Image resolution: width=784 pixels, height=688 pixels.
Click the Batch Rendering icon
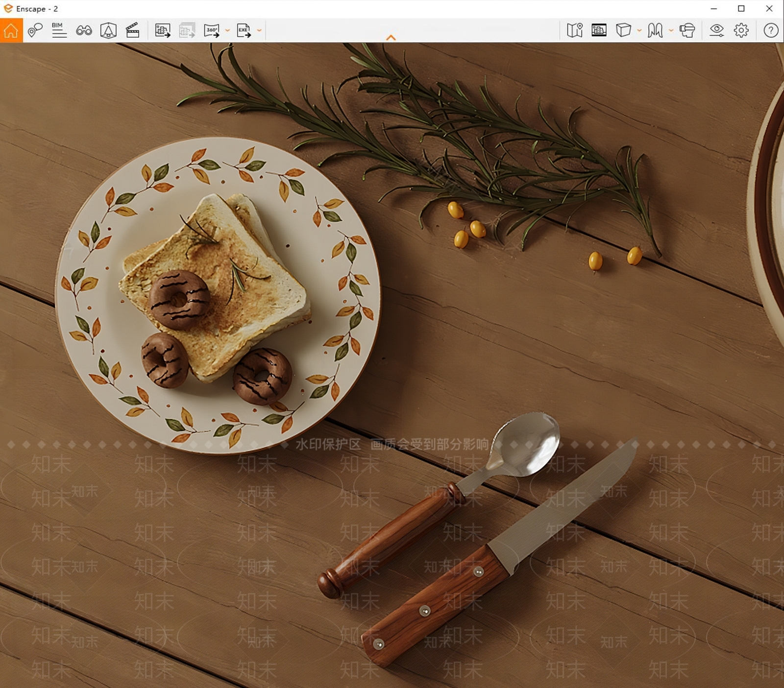point(187,30)
